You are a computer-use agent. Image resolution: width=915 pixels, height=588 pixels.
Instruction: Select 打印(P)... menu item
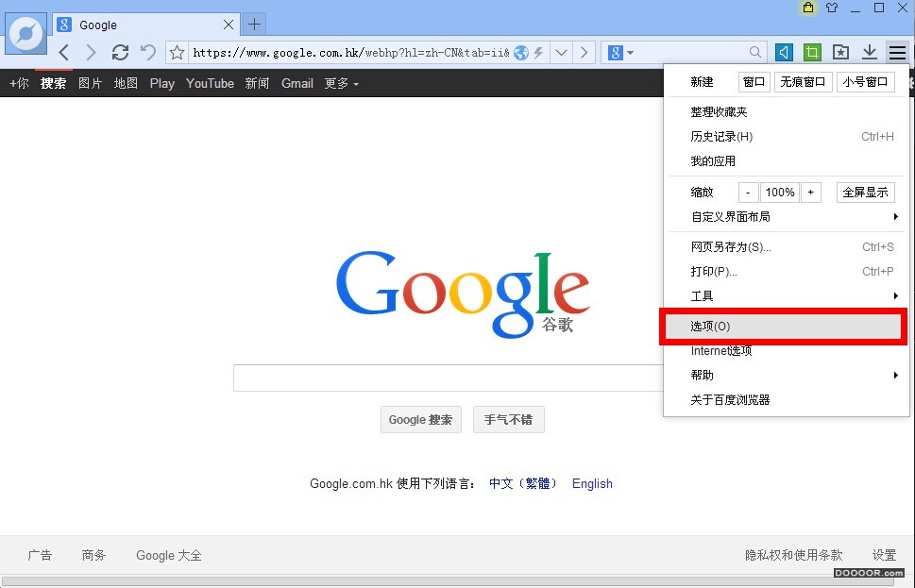787,272
